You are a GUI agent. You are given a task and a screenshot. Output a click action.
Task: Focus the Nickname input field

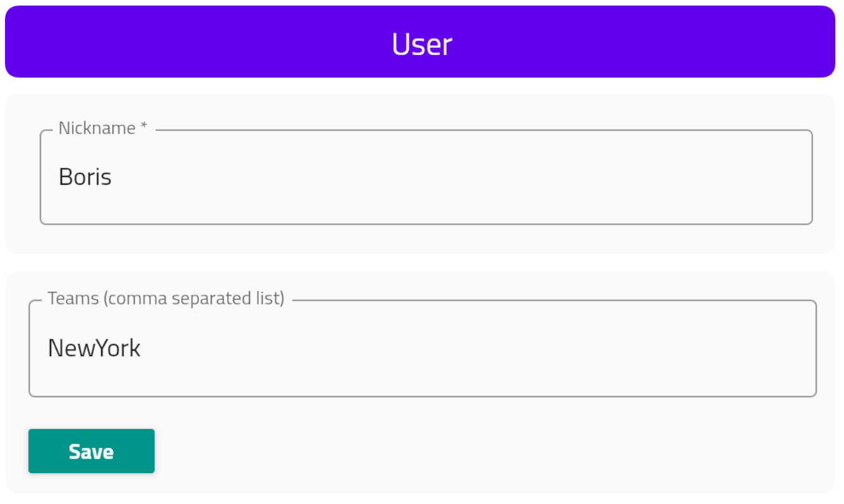pyautogui.click(x=425, y=177)
